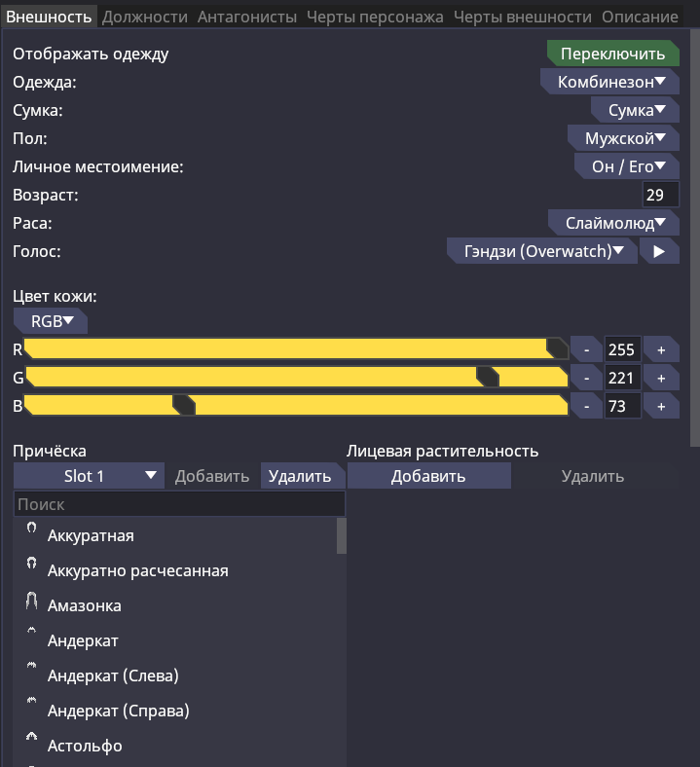Click the Андеркат (Слева) hairstyle icon
Viewport: 700px width, 767px height.
click(x=31, y=672)
